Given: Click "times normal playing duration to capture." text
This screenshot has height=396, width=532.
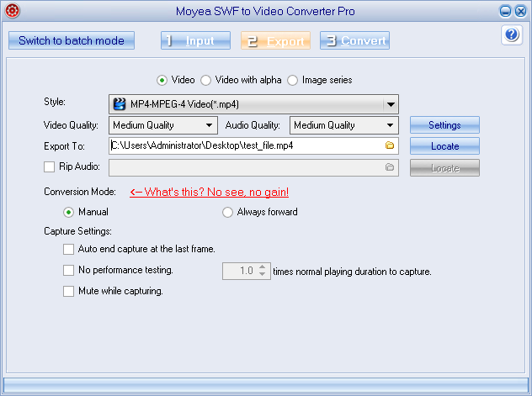Looking at the screenshot, I should point(352,272).
